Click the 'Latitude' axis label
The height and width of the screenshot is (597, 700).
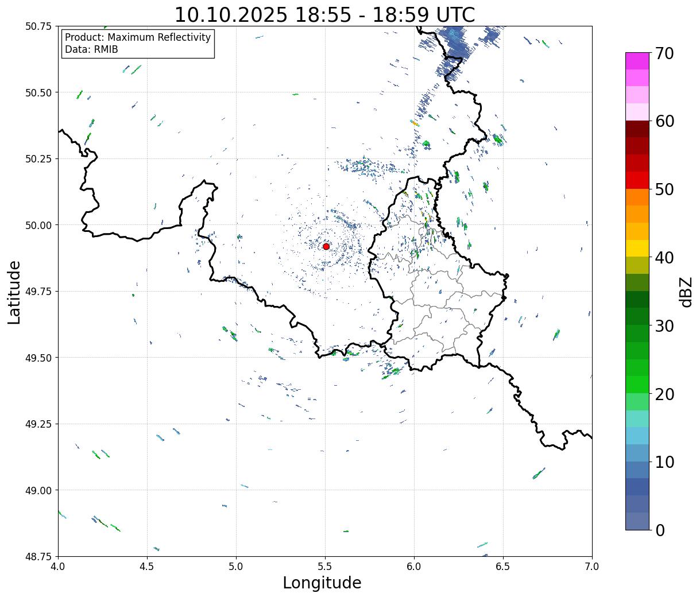[x=14, y=292]
